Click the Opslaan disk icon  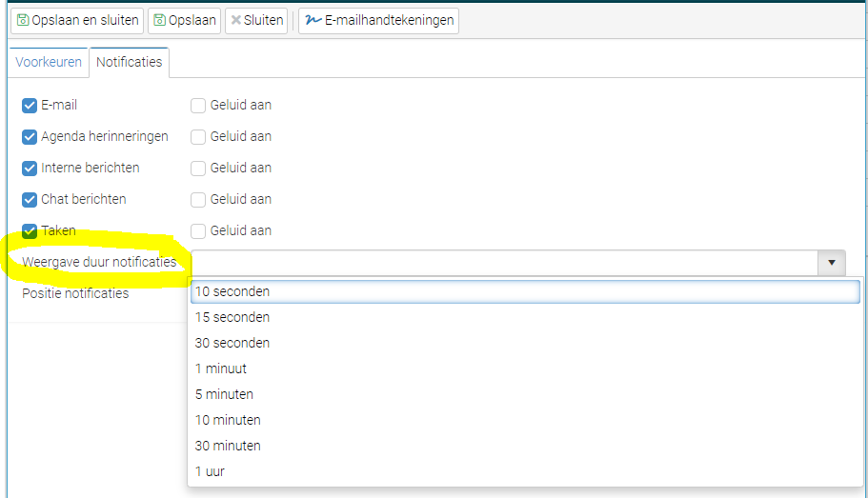click(x=159, y=21)
